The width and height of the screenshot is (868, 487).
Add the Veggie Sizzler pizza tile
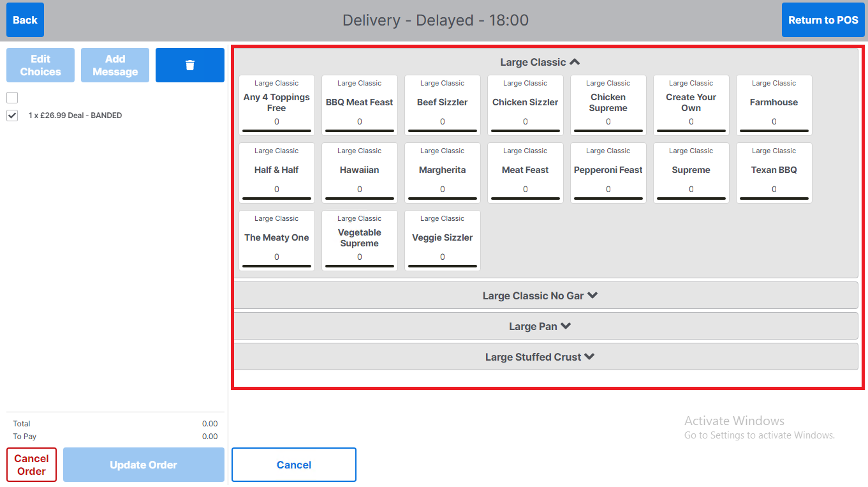click(442, 241)
